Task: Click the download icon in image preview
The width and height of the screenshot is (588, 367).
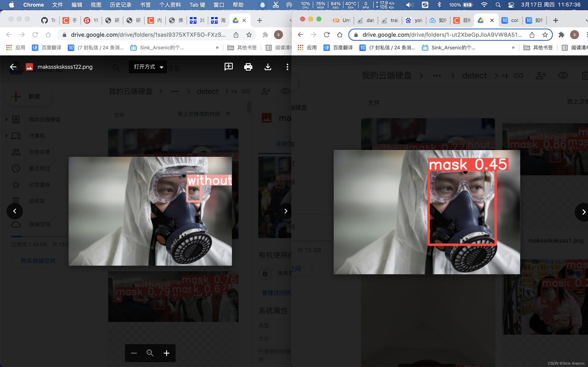Action: [x=267, y=67]
